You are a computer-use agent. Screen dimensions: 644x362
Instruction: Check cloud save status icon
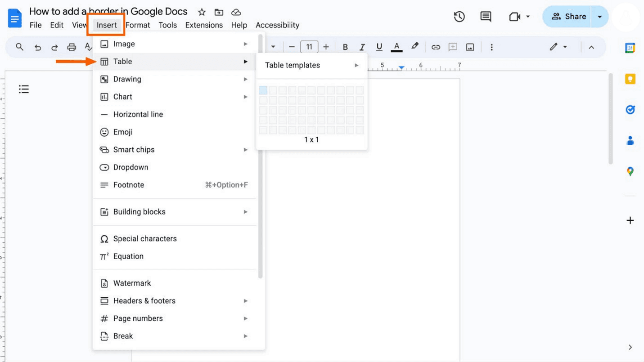coord(236,12)
